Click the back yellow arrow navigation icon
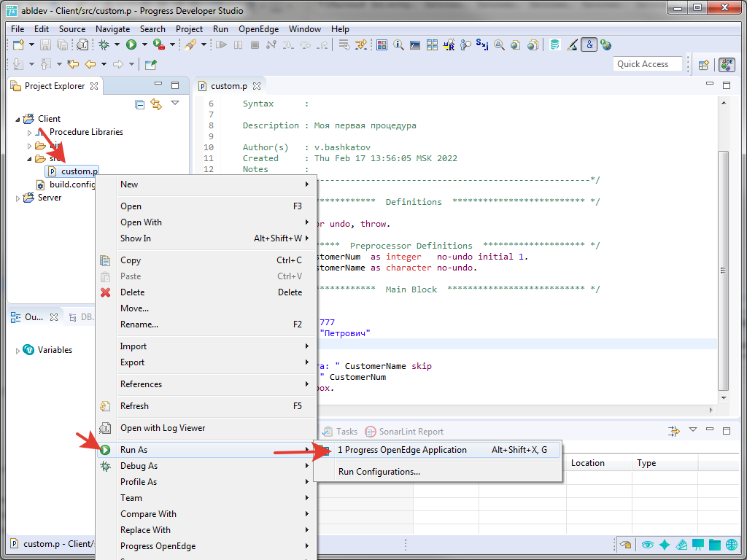This screenshot has height=560, width=747. (90, 64)
